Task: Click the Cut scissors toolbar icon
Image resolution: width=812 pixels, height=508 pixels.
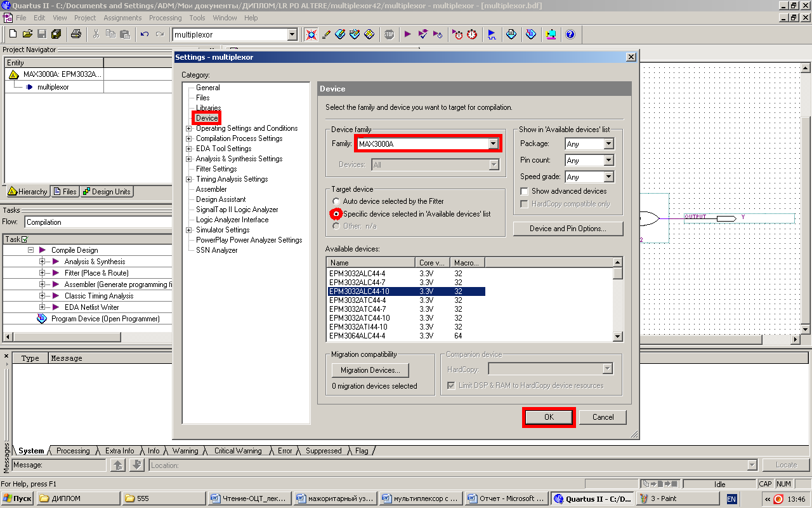Action: tap(96, 34)
